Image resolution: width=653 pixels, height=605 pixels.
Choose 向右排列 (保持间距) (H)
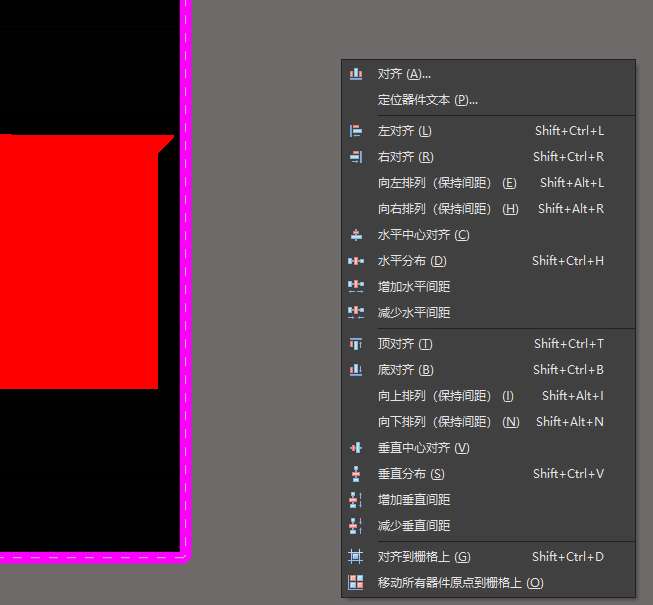coord(488,209)
